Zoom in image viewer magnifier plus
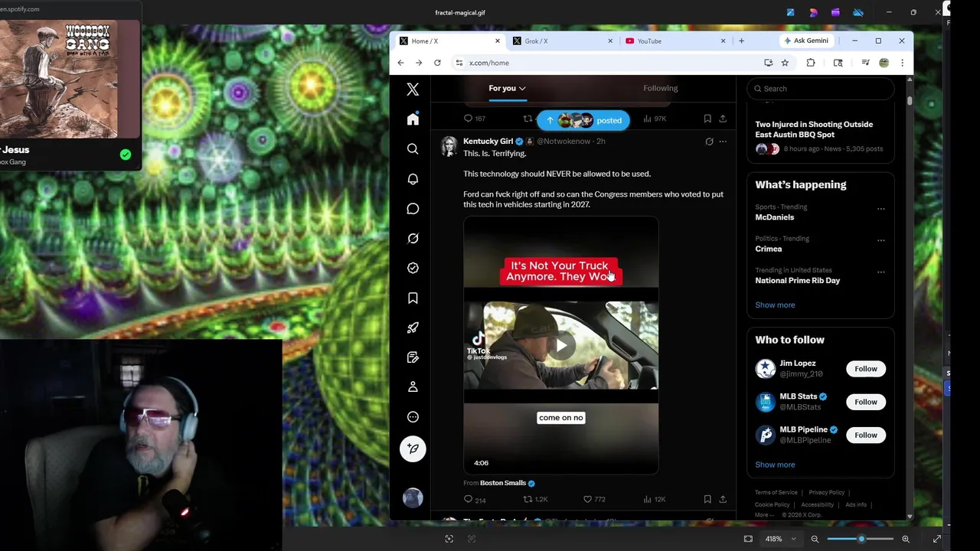This screenshot has width=980, height=551. [x=906, y=539]
